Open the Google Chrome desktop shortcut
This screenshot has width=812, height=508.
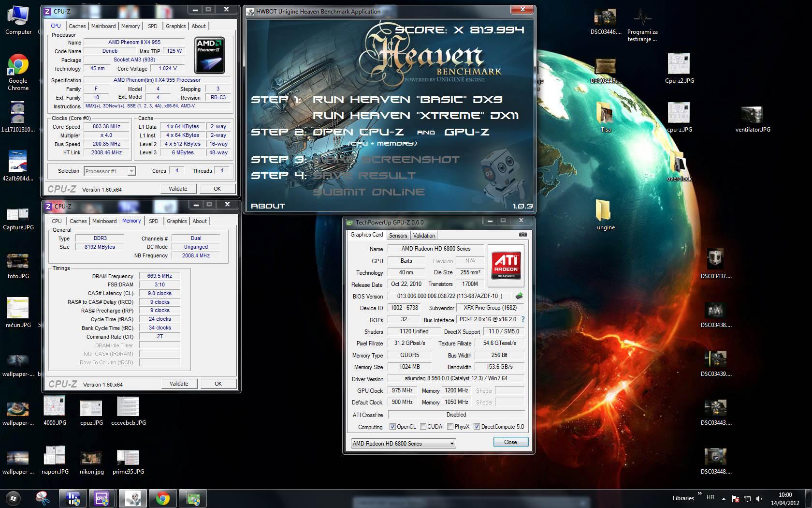point(18,73)
